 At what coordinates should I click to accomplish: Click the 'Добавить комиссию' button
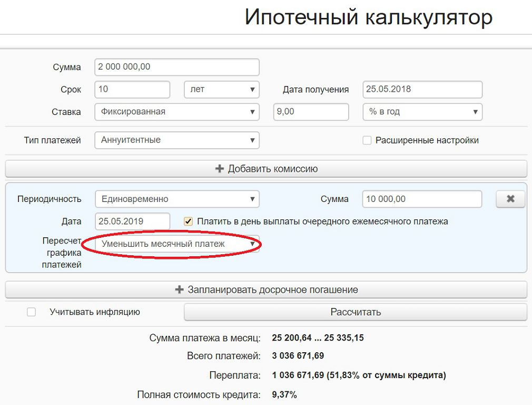click(x=266, y=169)
